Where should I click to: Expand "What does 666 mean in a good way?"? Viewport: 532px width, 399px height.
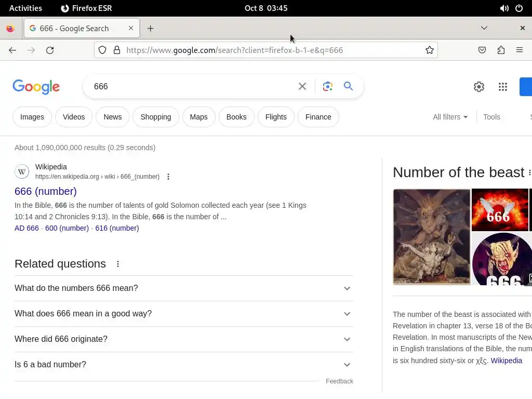tap(184, 314)
